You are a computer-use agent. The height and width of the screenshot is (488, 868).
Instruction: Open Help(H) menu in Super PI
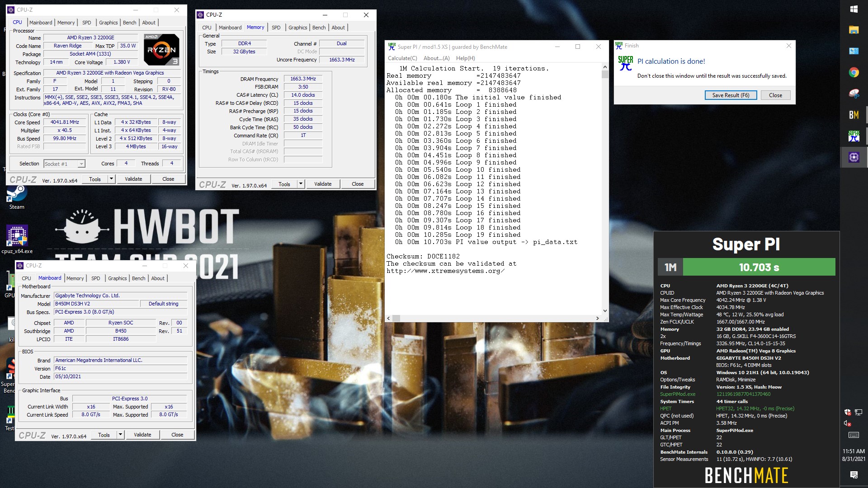pyautogui.click(x=465, y=58)
